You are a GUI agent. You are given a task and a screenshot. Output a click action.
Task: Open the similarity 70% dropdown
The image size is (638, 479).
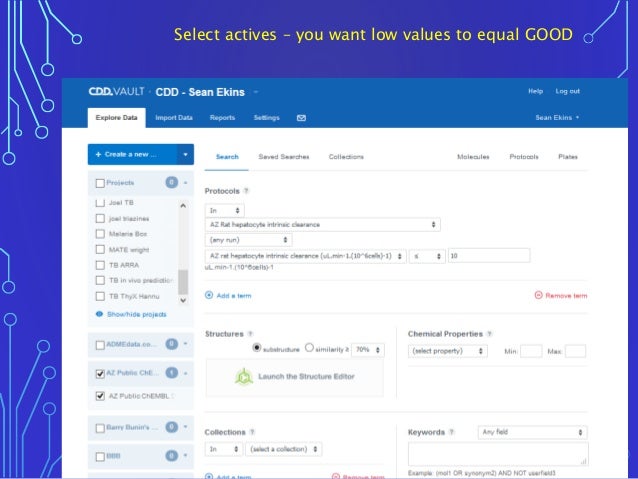click(x=367, y=350)
